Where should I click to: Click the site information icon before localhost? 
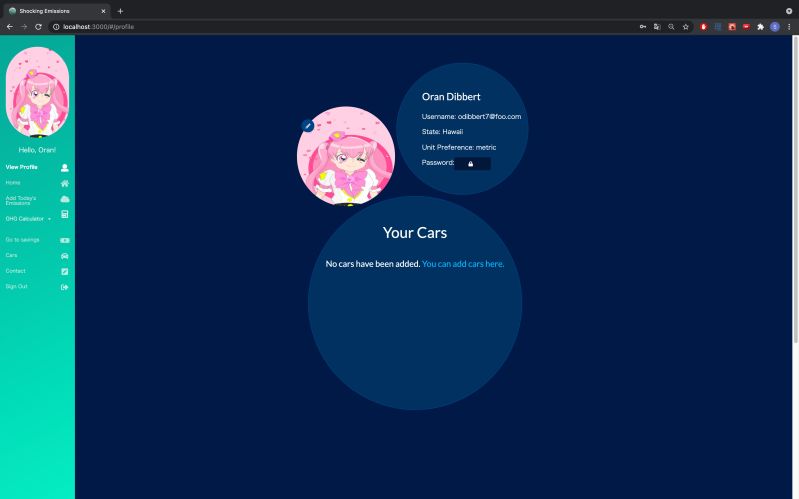pos(56,27)
